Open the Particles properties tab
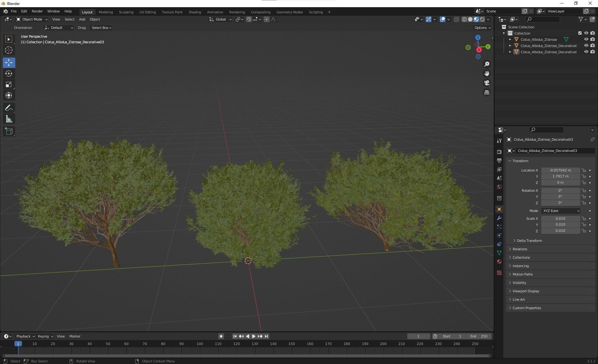598x364 pixels. point(499,227)
